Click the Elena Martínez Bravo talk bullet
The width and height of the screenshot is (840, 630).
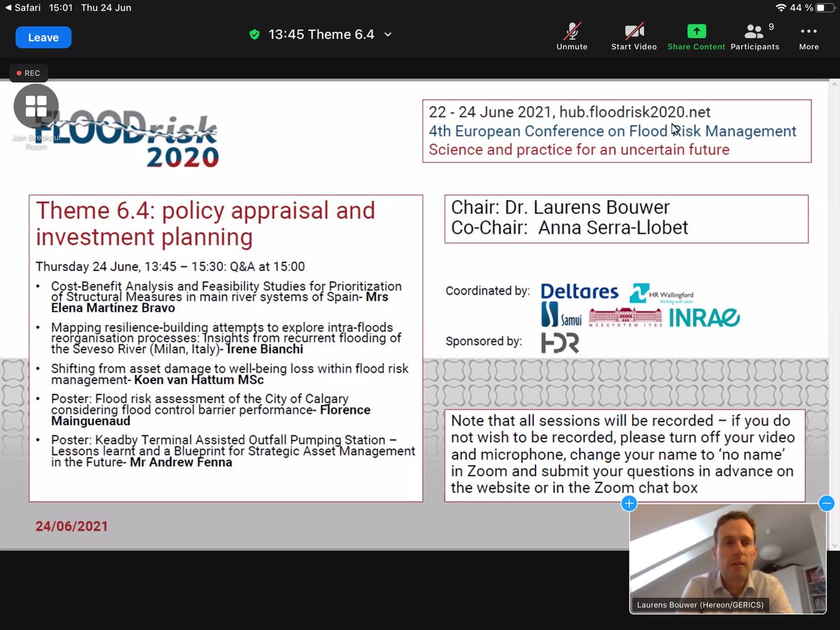219,297
